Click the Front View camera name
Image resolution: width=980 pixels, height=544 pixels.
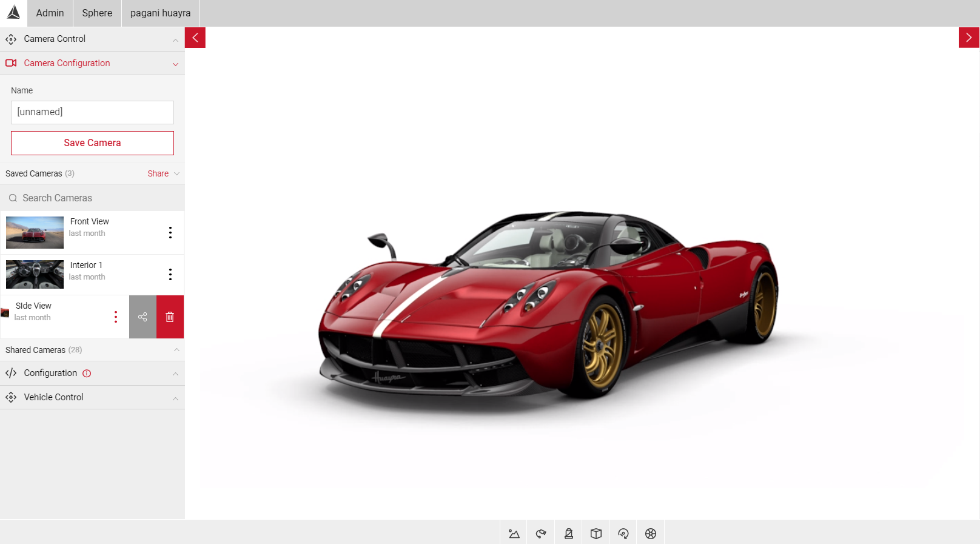pyautogui.click(x=90, y=221)
